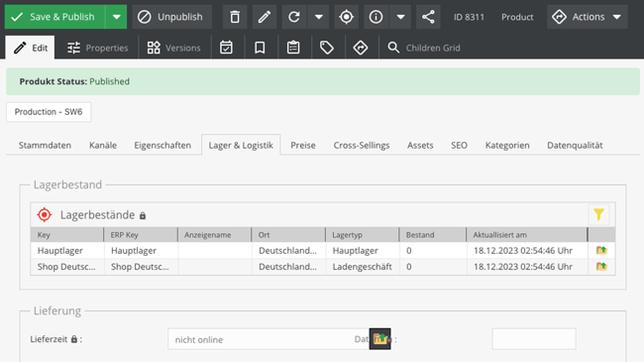Viewport: 644px width, 362px height.
Task: Click the empty date field in Lieferung
Action: click(534, 339)
